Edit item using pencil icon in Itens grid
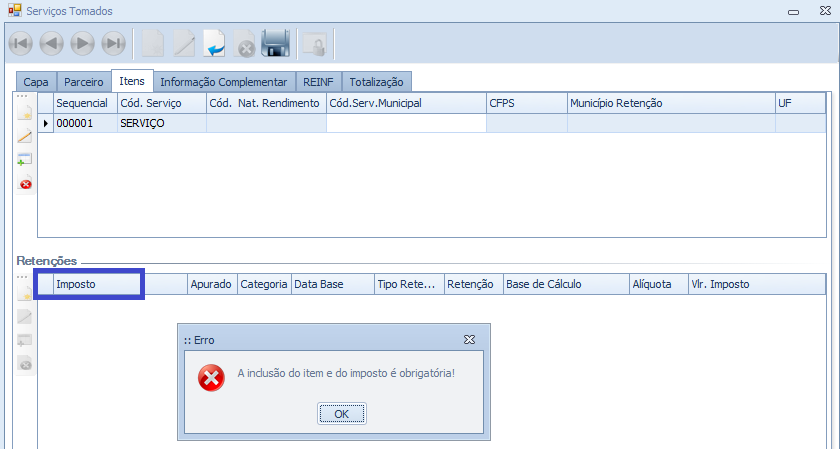This screenshot has height=449, width=840. (25, 136)
